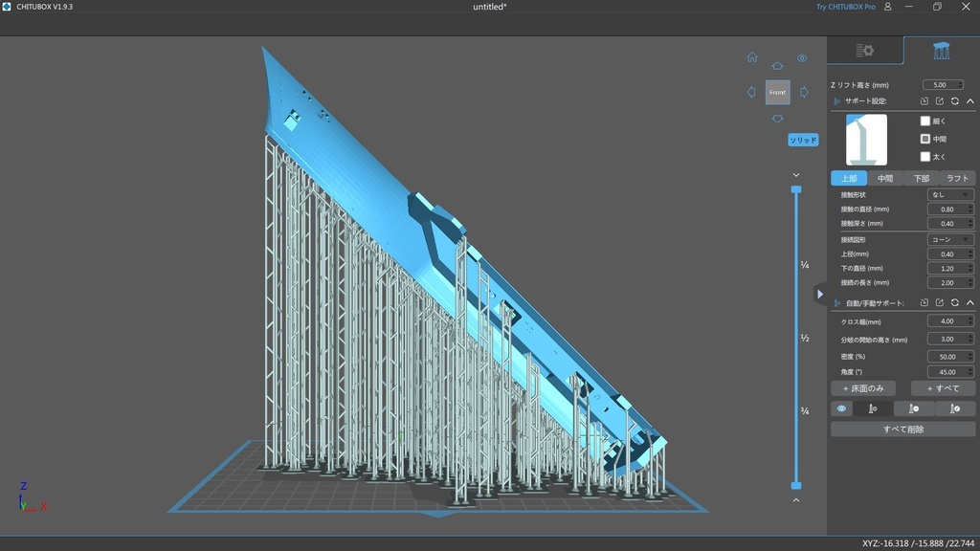Edit the 密度 (%) value field
Screen dimensions: 980x551
coord(950,357)
